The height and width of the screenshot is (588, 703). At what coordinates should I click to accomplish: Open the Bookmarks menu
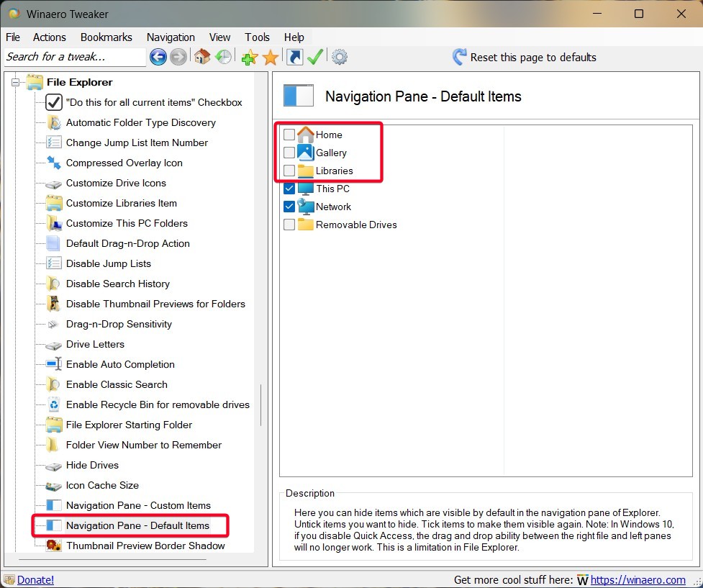[x=106, y=37]
